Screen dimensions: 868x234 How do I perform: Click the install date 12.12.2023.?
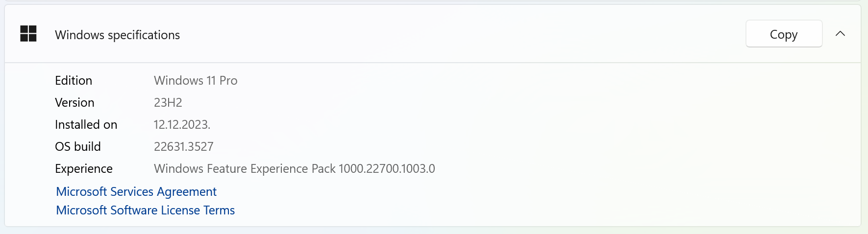pyautogui.click(x=182, y=124)
